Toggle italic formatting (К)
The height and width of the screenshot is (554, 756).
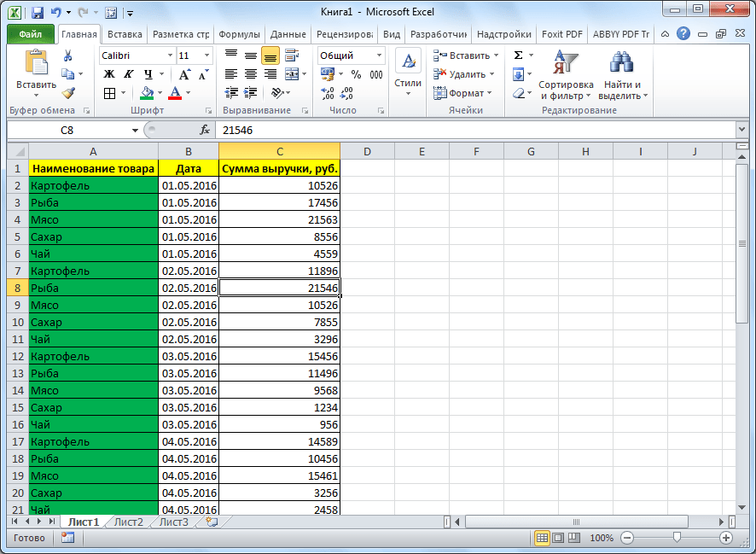[x=129, y=74]
